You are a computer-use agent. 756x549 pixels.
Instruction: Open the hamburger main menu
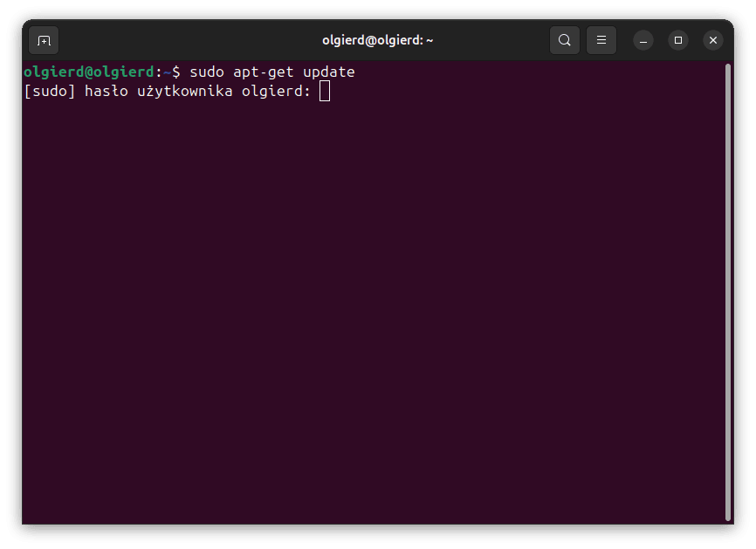click(x=601, y=40)
